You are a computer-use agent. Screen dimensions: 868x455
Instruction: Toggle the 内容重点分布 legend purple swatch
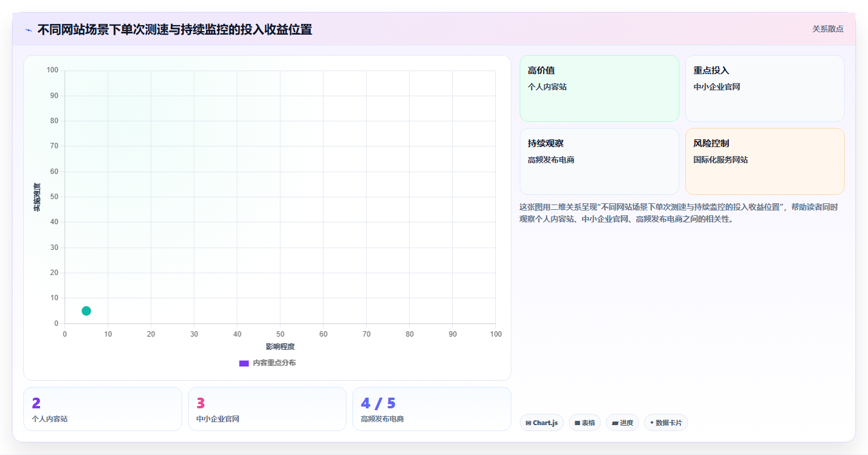coord(244,363)
